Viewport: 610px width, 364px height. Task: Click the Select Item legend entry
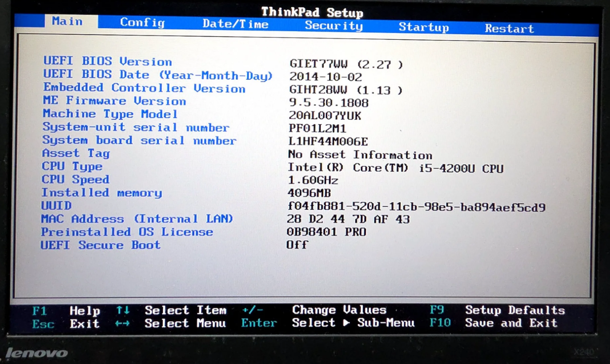pyautogui.click(x=185, y=310)
